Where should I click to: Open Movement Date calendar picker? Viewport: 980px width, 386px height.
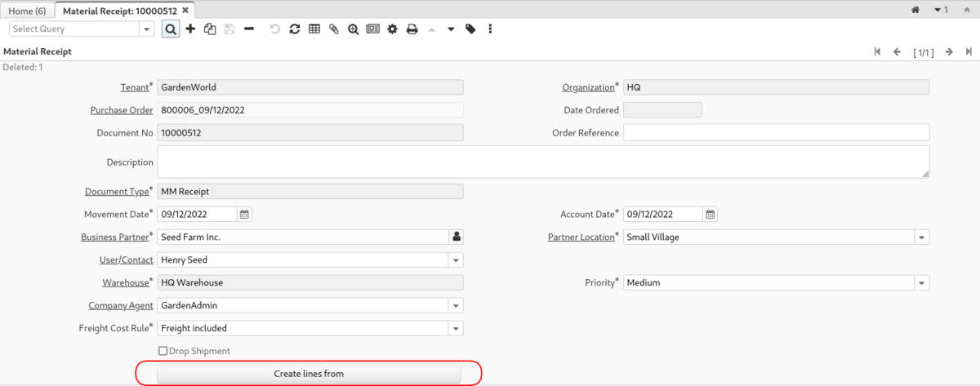(x=244, y=215)
